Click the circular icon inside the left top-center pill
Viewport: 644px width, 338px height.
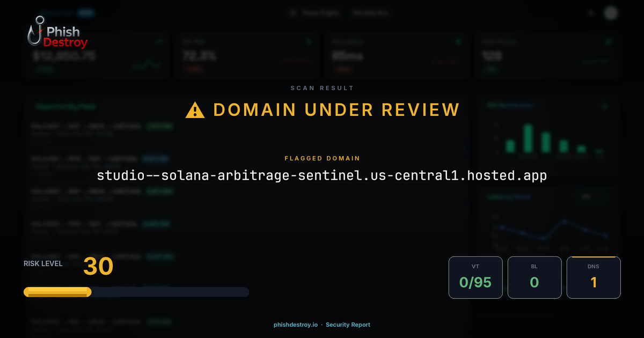(293, 12)
